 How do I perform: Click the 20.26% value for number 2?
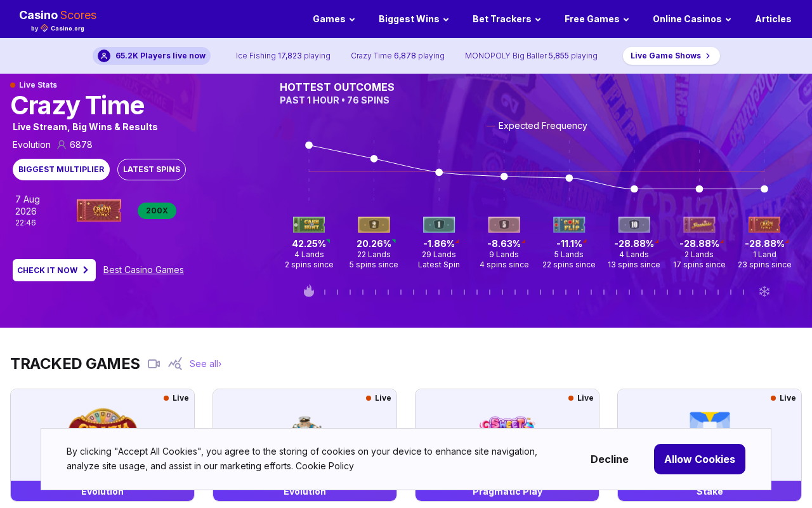point(374,244)
